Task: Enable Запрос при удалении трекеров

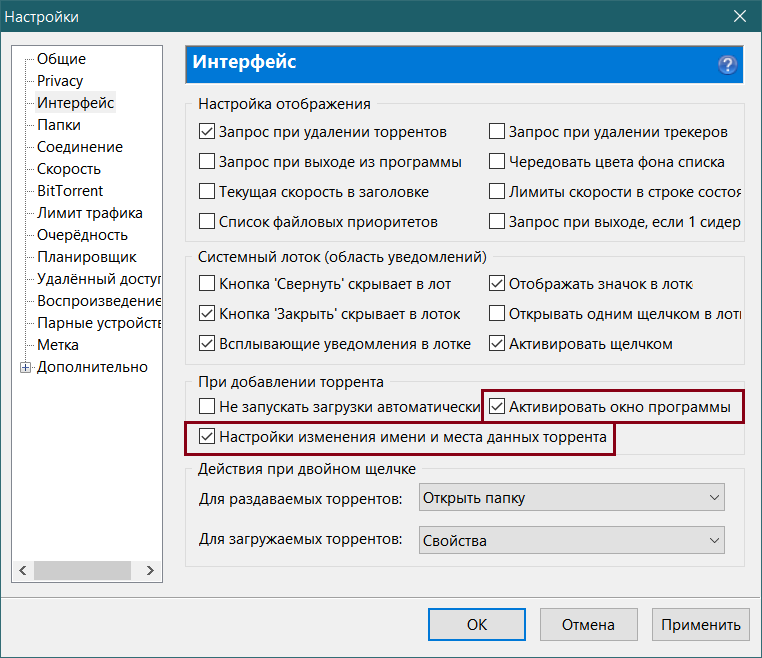Action: tap(497, 132)
